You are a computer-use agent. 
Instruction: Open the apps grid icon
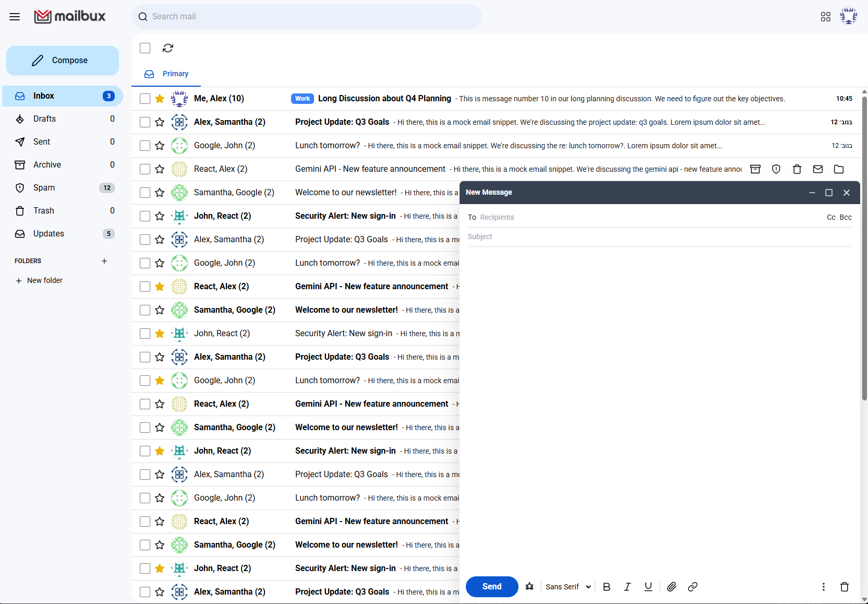click(x=825, y=17)
